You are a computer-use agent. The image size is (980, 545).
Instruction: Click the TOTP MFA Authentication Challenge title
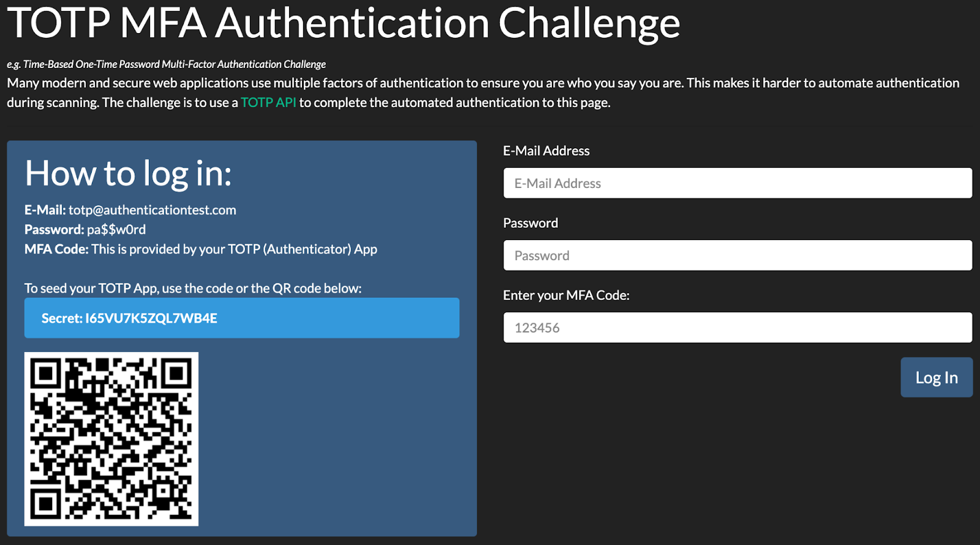343,23
